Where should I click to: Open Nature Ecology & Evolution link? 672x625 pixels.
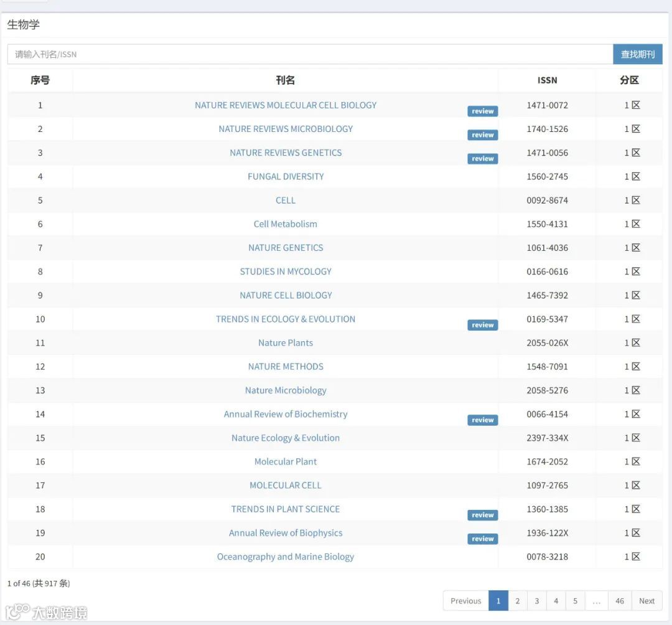[x=286, y=438]
